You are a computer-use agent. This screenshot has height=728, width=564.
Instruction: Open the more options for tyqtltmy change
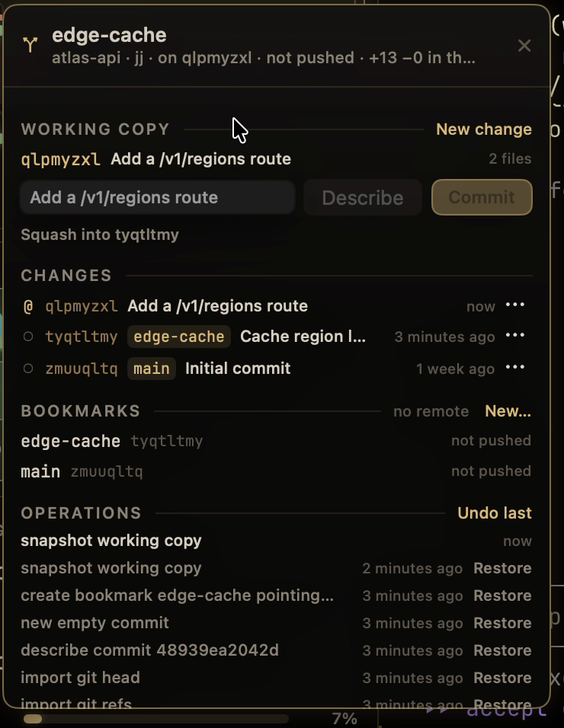pyautogui.click(x=514, y=336)
